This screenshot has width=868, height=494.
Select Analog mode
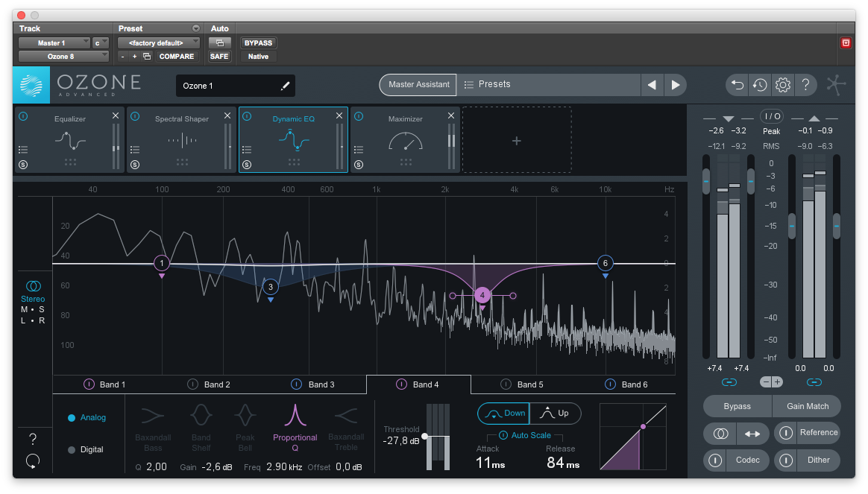87,418
